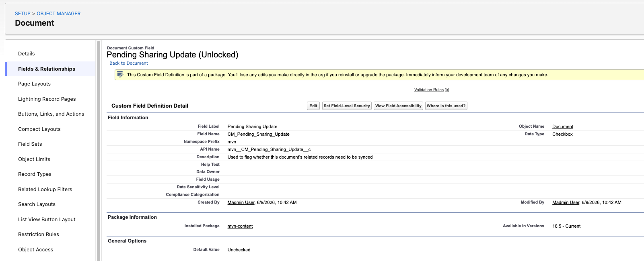View Object Limits section
644x261 pixels.
(34, 159)
